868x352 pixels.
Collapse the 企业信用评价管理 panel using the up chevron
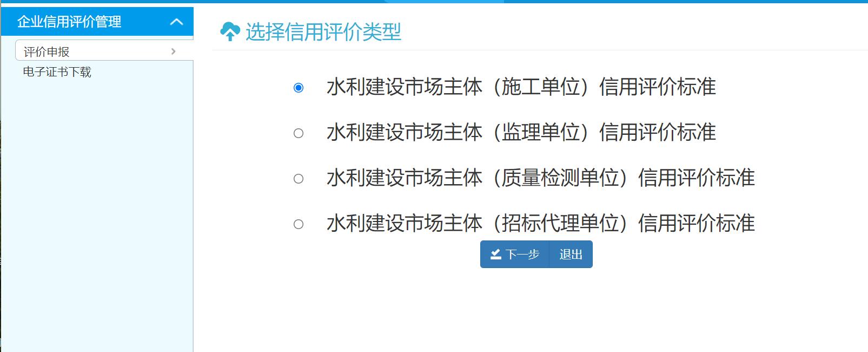pos(176,22)
